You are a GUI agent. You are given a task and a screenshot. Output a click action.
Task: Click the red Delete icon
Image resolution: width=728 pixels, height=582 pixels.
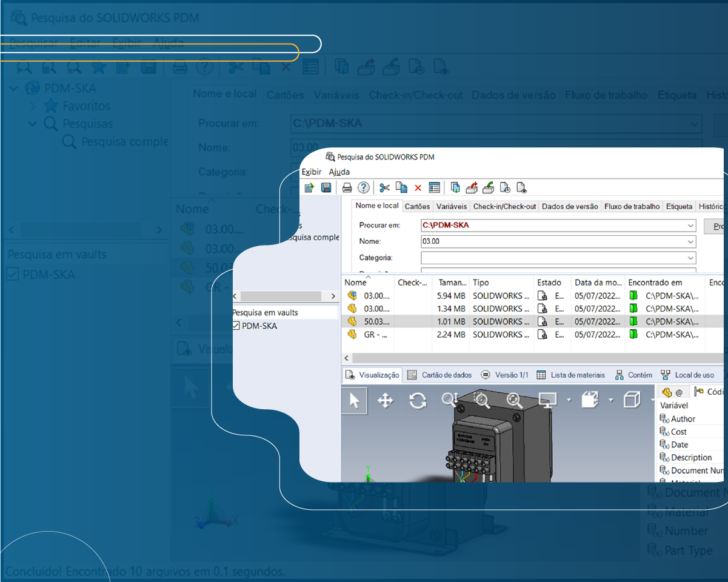tap(418, 187)
